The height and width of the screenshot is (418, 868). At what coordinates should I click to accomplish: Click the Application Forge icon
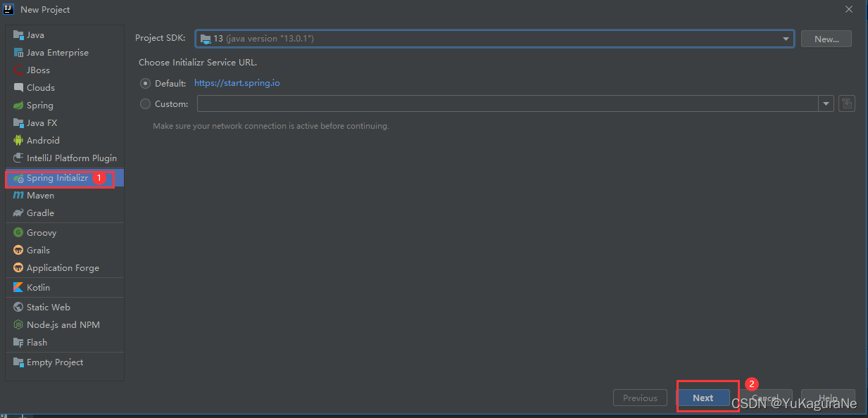(18, 268)
